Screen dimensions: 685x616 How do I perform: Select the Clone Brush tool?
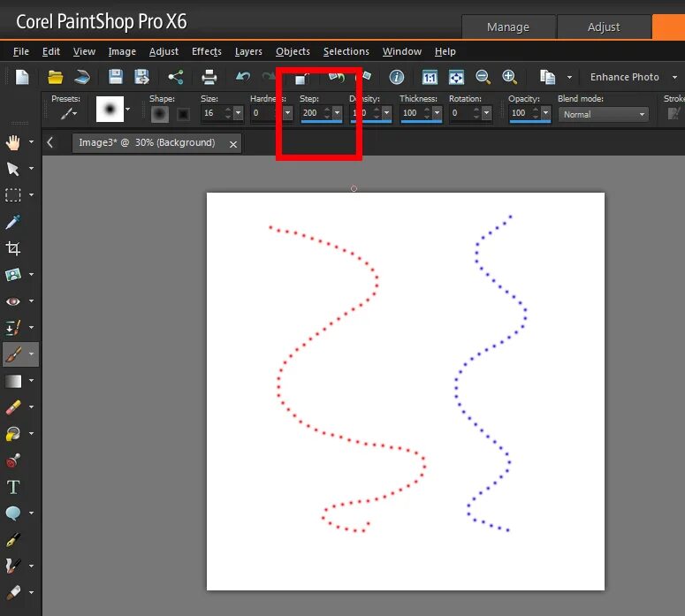coord(12,328)
